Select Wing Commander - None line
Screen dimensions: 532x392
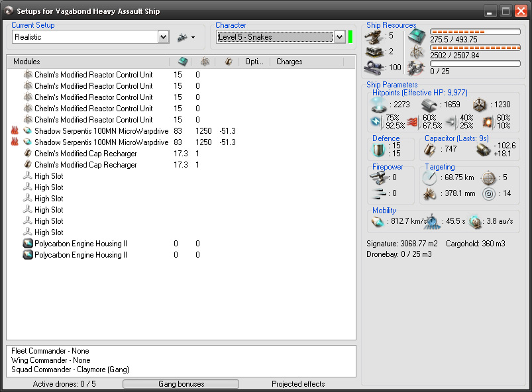tap(51, 360)
